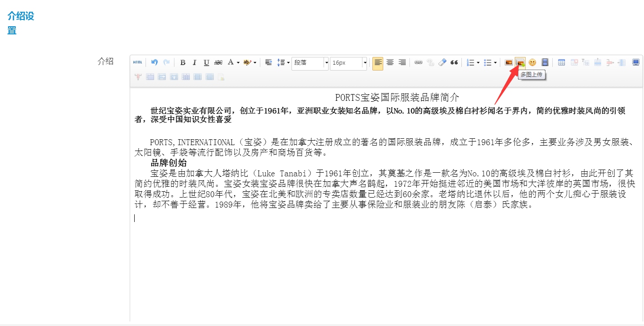Toggle bold formatting
The image size is (644, 326).
[183, 62]
